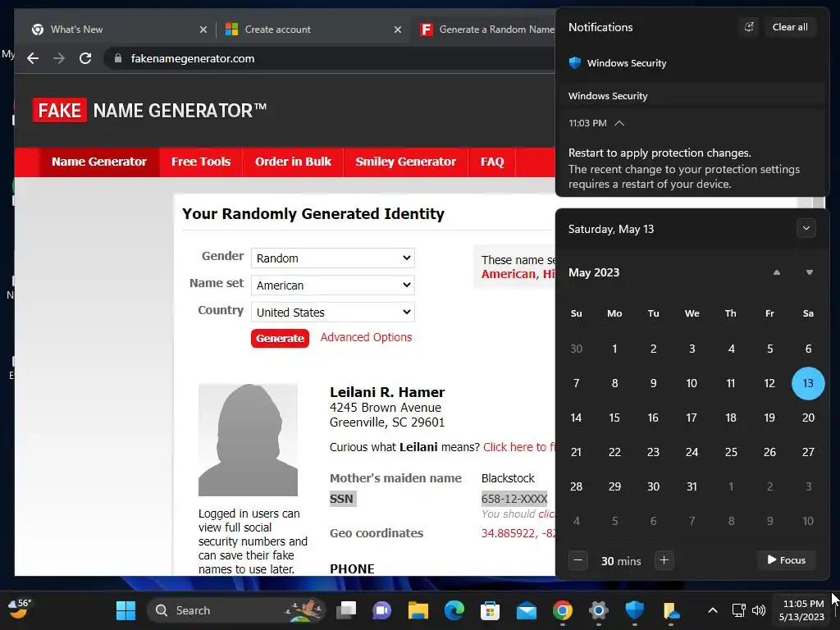Click the geo coordinates 34.885922 link
The height and width of the screenshot is (630, 840).
click(x=518, y=533)
